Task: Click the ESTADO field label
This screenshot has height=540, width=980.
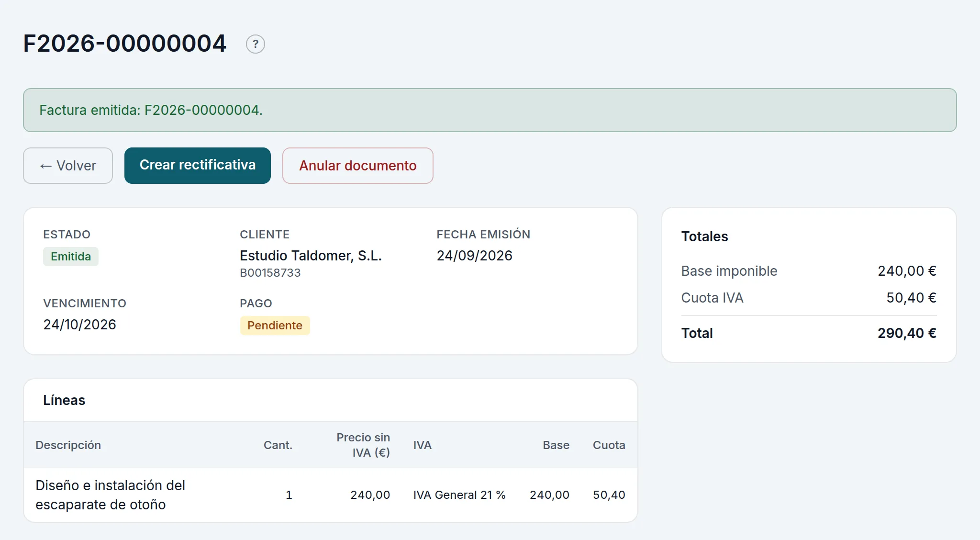Action: (67, 235)
